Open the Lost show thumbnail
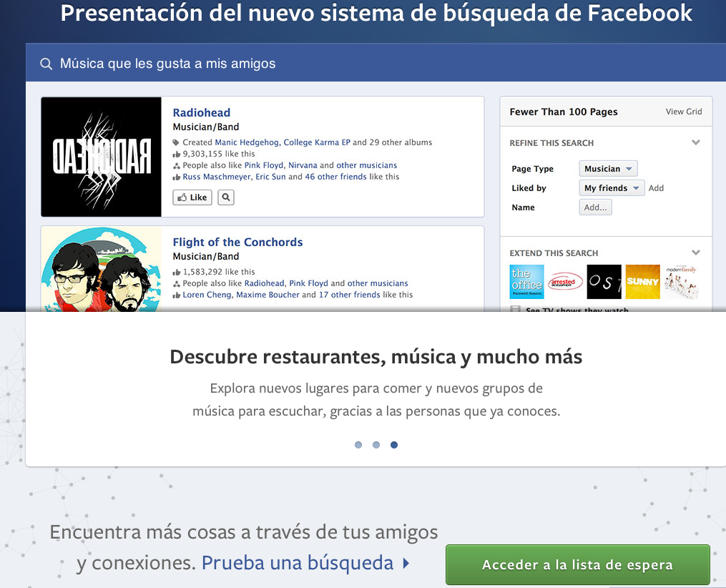The width and height of the screenshot is (726, 588). pyautogui.click(x=604, y=282)
